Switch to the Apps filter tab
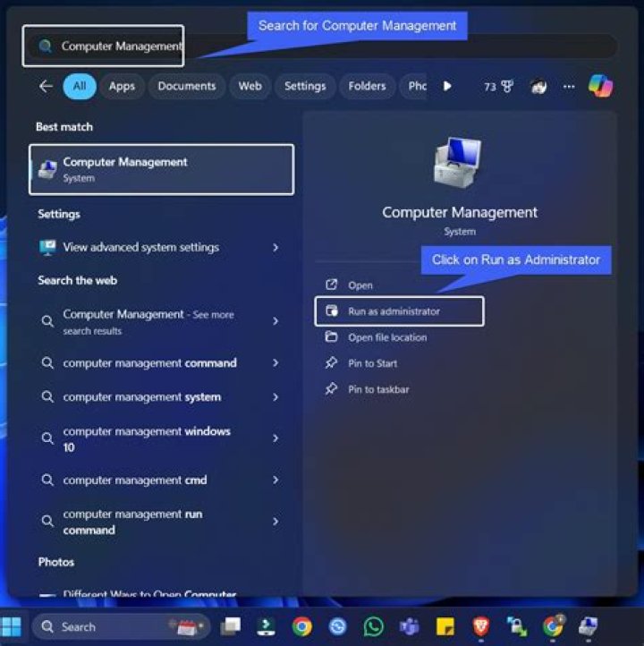The width and height of the screenshot is (644, 646). coord(122,87)
